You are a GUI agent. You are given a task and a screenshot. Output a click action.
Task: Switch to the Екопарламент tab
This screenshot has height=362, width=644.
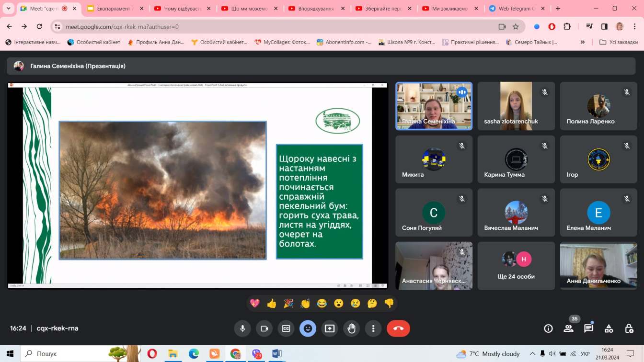click(110, 9)
